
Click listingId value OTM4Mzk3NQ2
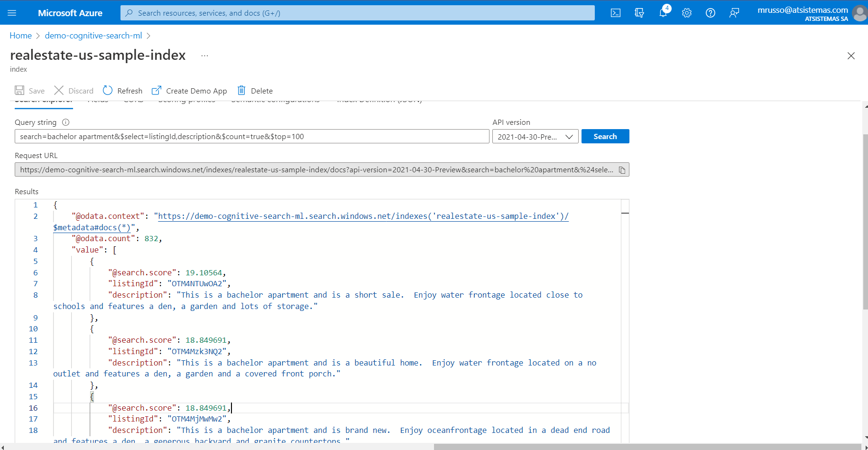(x=199, y=351)
